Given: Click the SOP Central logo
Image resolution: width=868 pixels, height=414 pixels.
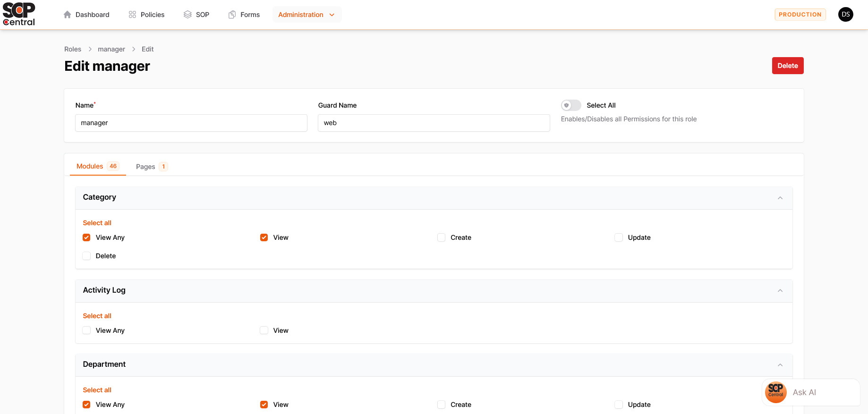Looking at the screenshot, I should pyautogui.click(x=19, y=14).
